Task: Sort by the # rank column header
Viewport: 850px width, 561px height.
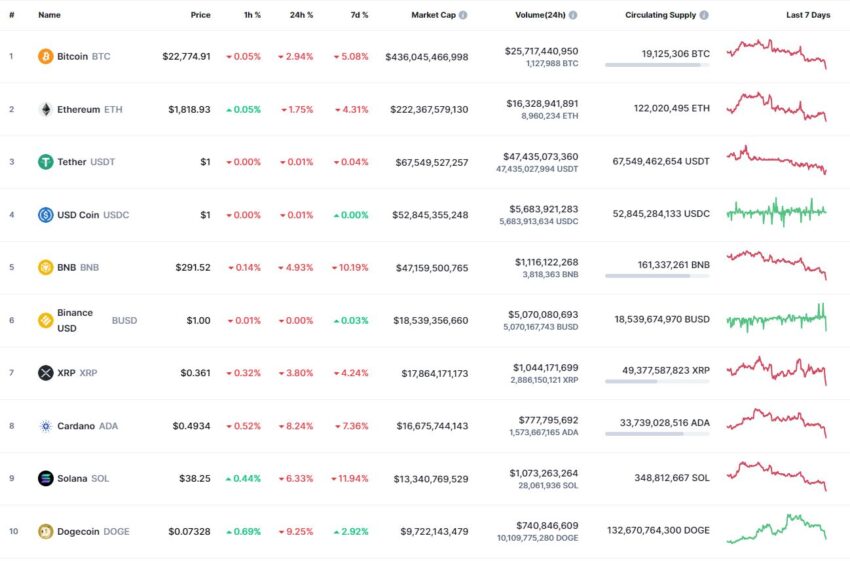Action: coord(11,15)
